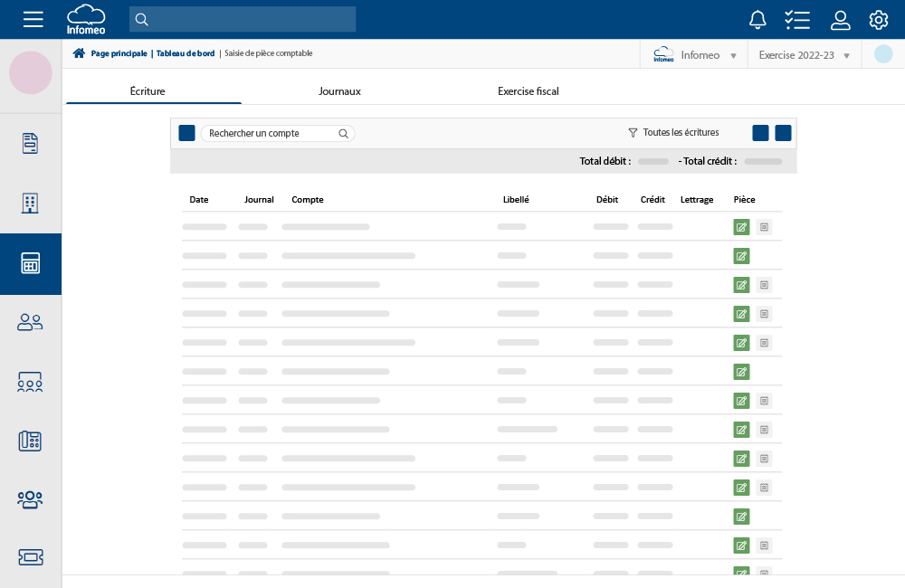Open the user account icon
Viewport: 905px width, 588px height.
(840, 19)
